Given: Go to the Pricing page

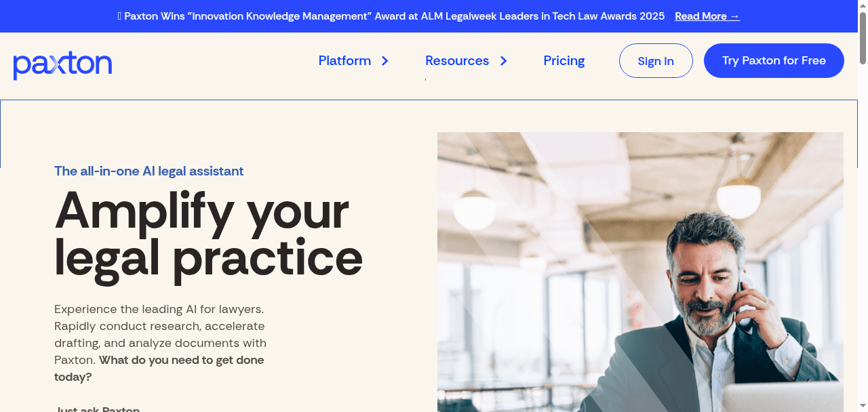Looking at the screenshot, I should [x=564, y=61].
